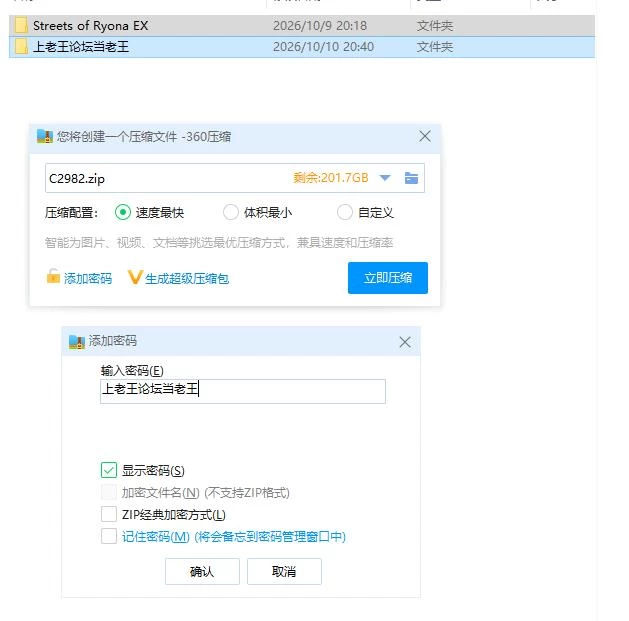This screenshot has height=621, width=629.
Task: Uncheck the 显示密码(S) checkbox
Action: 109,470
